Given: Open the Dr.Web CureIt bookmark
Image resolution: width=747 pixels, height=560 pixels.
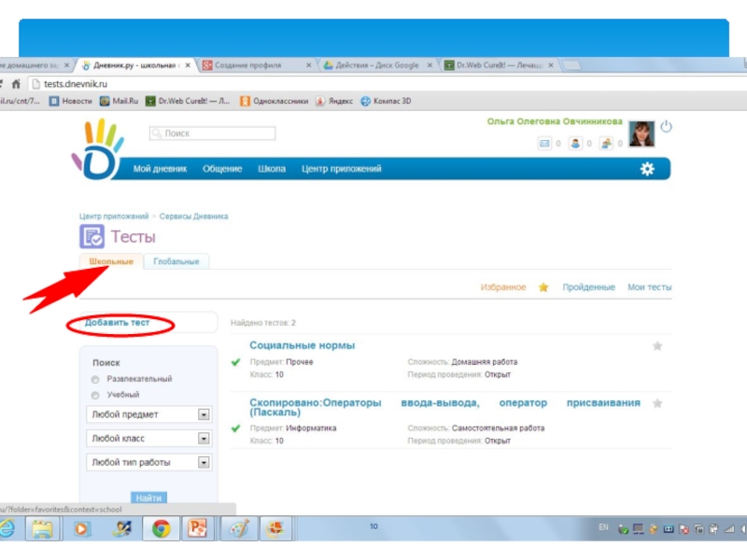Looking at the screenshot, I should tap(188, 101).
